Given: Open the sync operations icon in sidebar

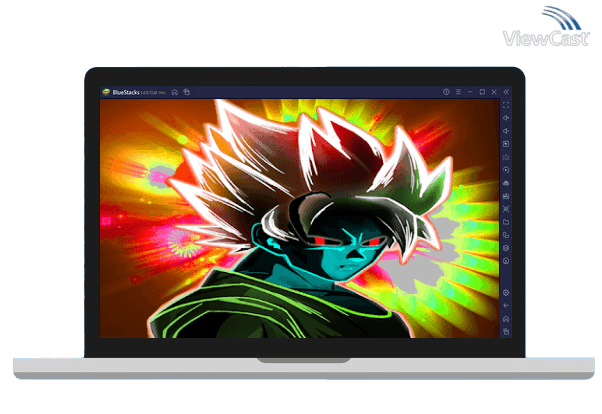Looking at the screenshot, I should coord(506,170).
